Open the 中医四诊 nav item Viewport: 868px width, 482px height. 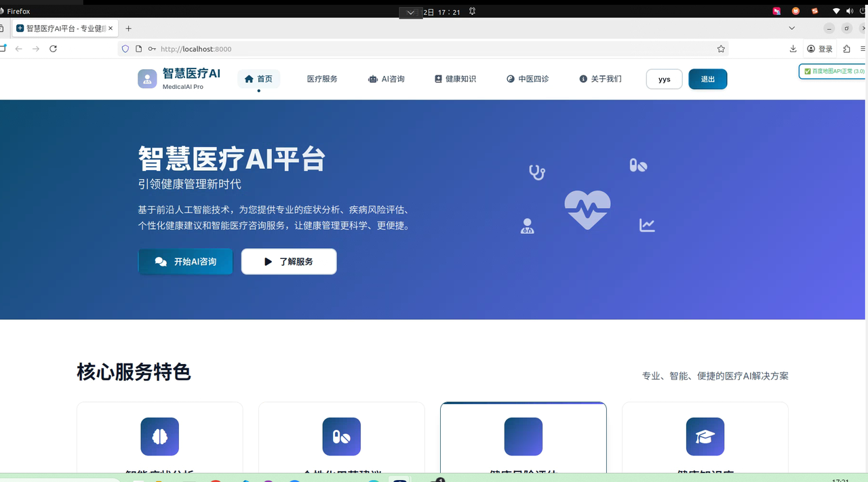pyautogui.click(x=528, y=79)
